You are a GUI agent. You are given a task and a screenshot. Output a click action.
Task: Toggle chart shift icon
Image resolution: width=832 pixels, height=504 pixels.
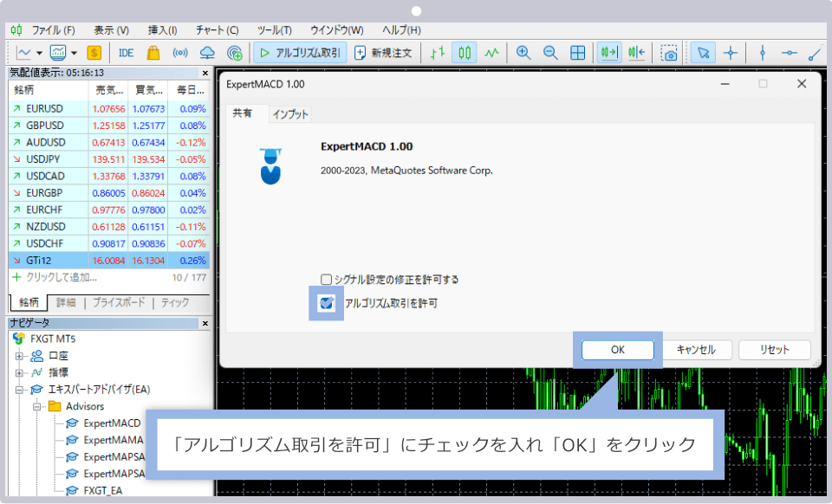pos(636,53)
